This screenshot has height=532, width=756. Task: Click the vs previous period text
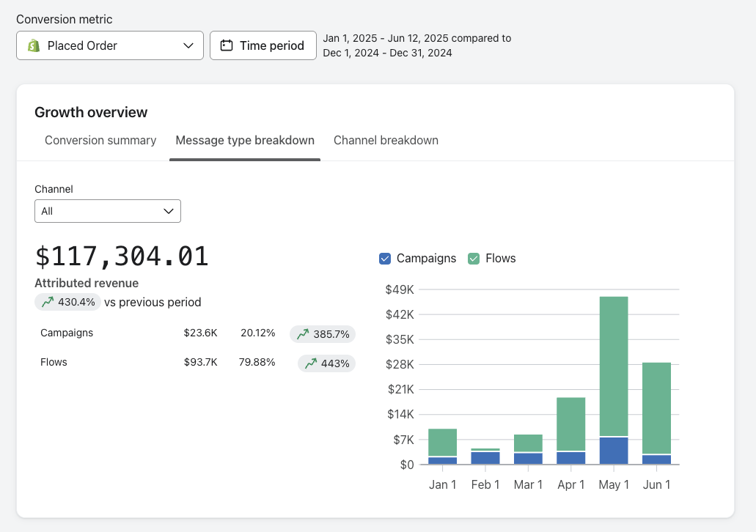(153, 302)
